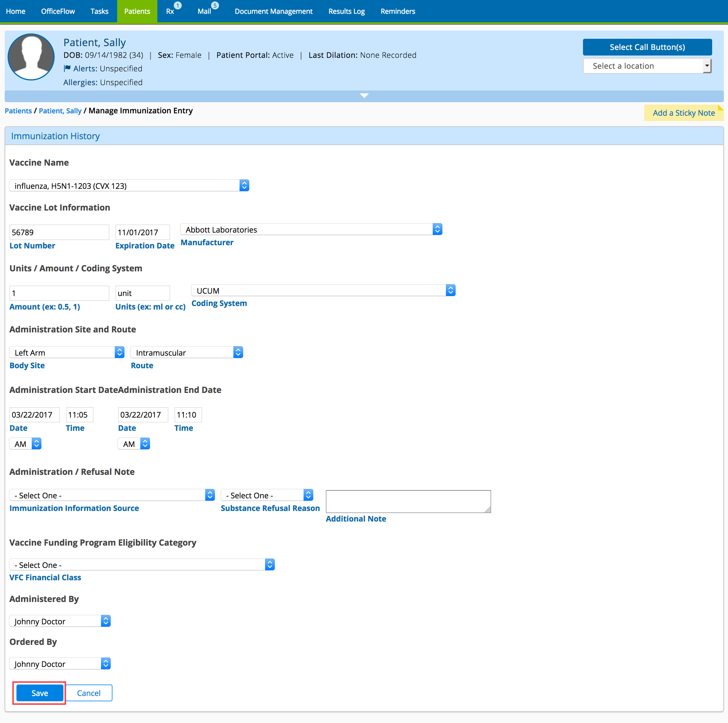Open the Rx tab with notification badge
The width and height of the screenshot is (728, 723).
point(170,11)
